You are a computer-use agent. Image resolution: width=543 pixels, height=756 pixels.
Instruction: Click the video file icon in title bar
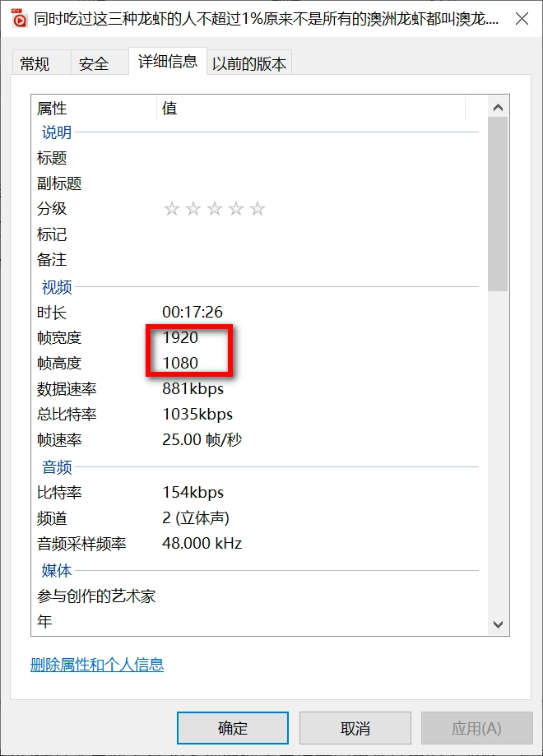[19, 18]
